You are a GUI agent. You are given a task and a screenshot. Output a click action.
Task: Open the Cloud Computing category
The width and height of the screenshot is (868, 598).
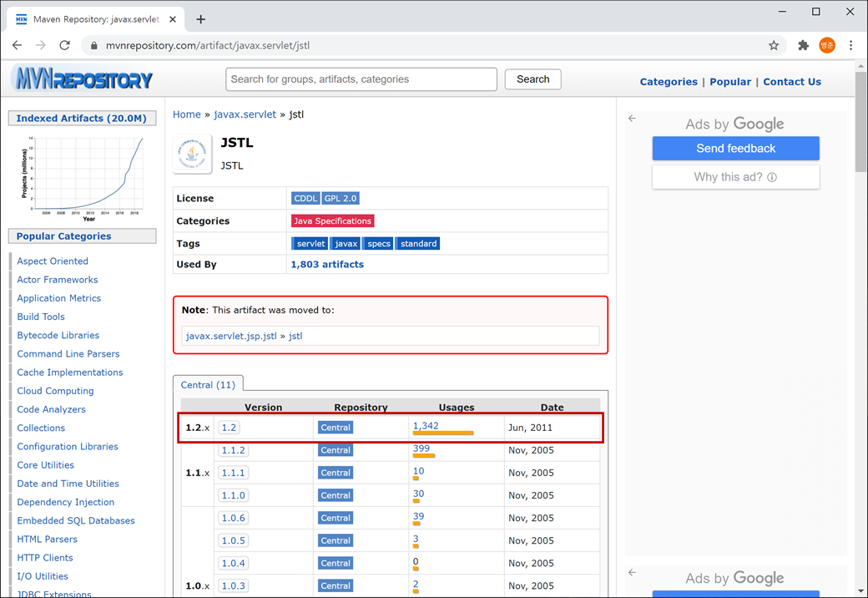click(x=55, y=391)
